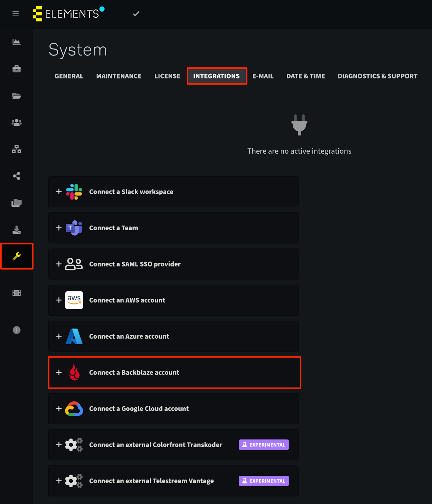432x504 pixels.
Task: Click the checkmark status icon in header
Action: pyautogui.click(x=136, y=14)
